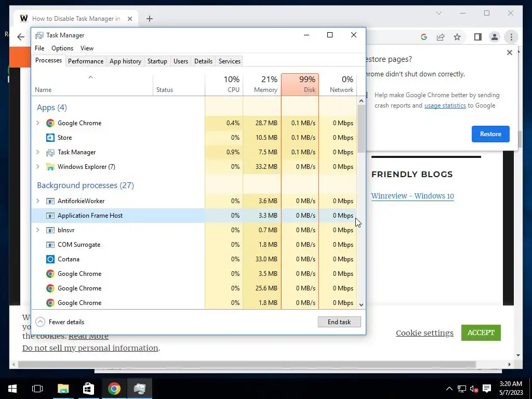Image resolution: width=532 pixels, height=399 pixels.
Task: Sort processes by Memory column header
Action: pos(262,85)
